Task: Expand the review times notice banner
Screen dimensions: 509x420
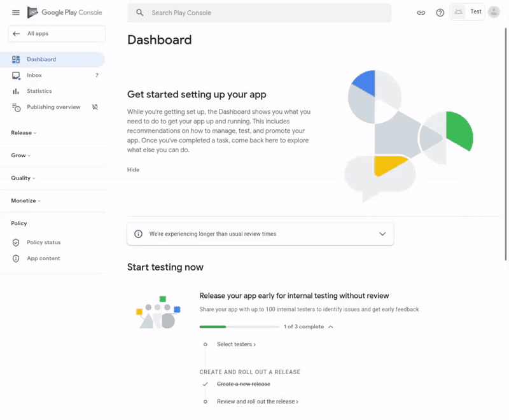Action: coord(382,234)
